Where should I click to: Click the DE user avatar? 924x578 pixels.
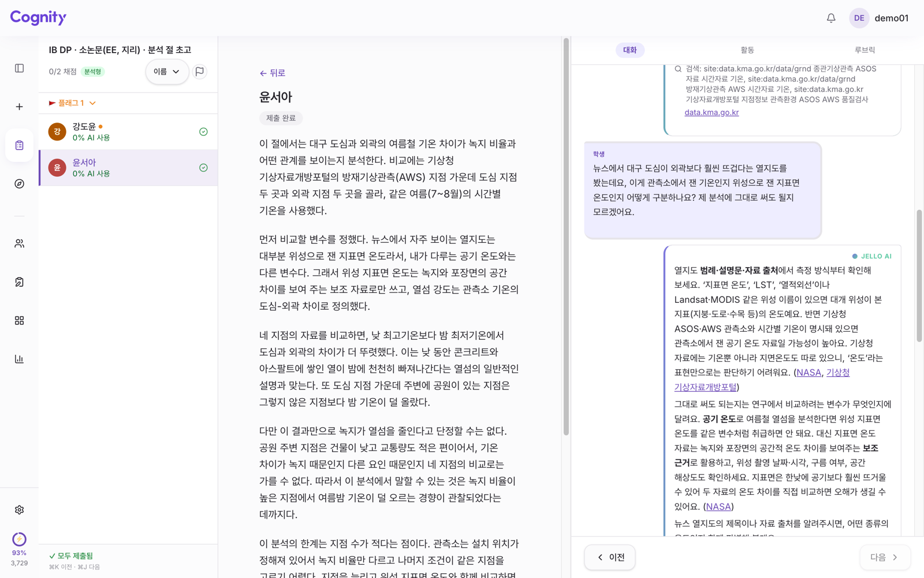point(859,18)
